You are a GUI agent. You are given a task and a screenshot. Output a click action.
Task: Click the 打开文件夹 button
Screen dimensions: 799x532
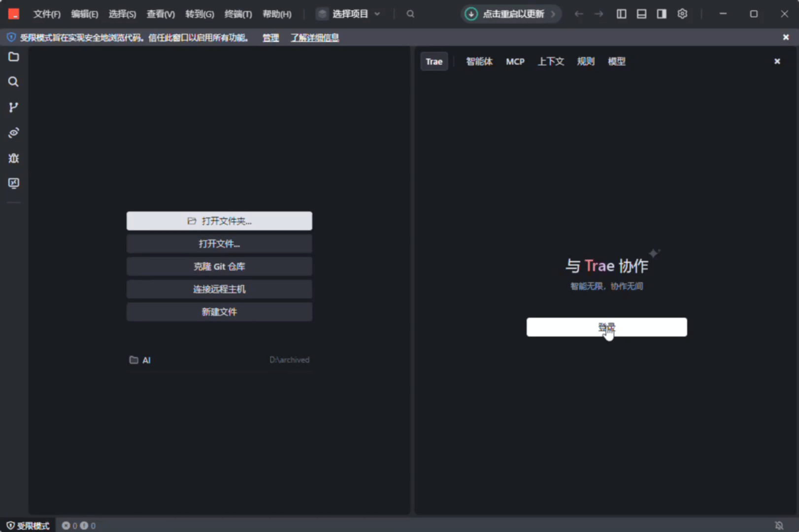219,221
